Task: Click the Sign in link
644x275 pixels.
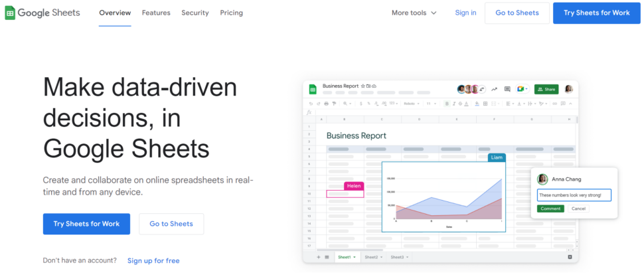Action: tap(466, 13)
